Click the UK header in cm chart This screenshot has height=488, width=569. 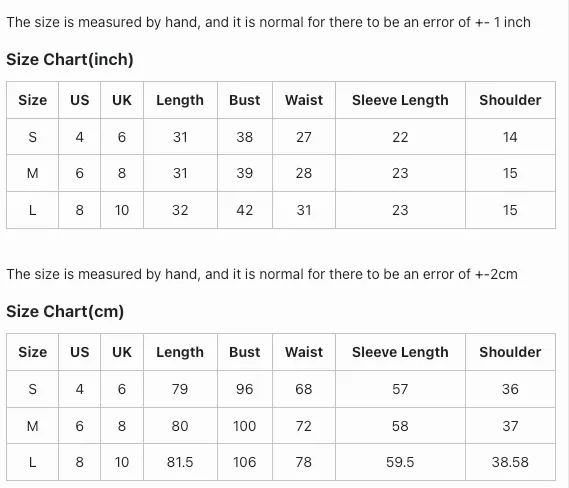click(122, 352)
